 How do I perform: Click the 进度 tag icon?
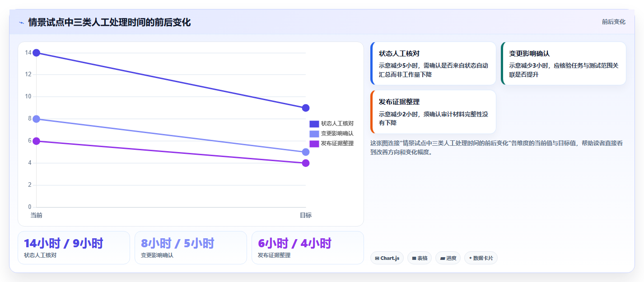point(442,258)
